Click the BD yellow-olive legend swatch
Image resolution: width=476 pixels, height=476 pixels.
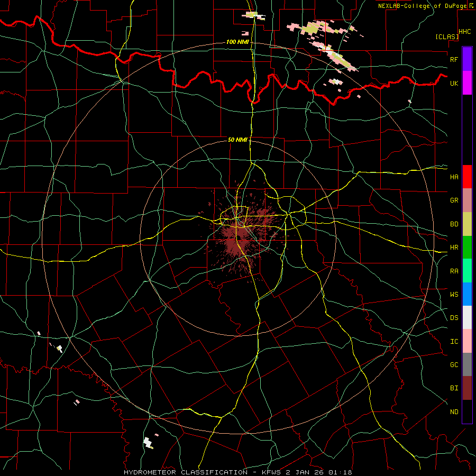click(x=467, y=224)
